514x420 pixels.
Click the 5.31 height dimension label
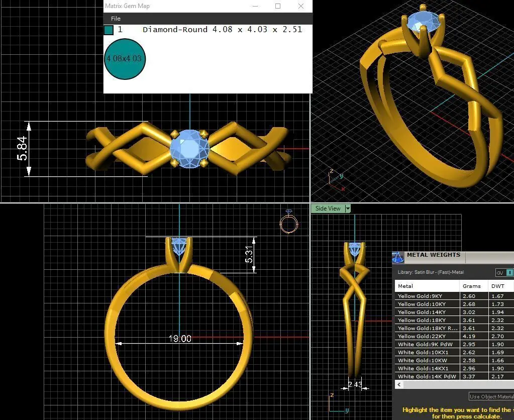click(249, 254)
